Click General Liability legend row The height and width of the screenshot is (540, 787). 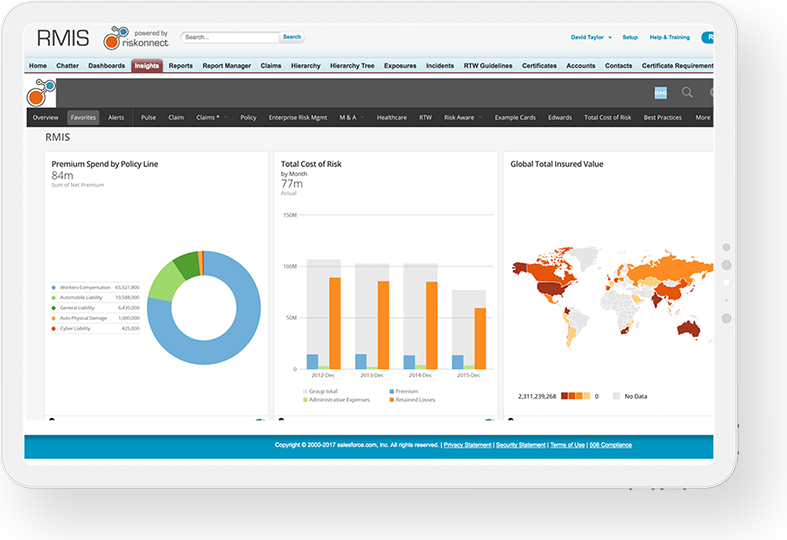(95, 308)
